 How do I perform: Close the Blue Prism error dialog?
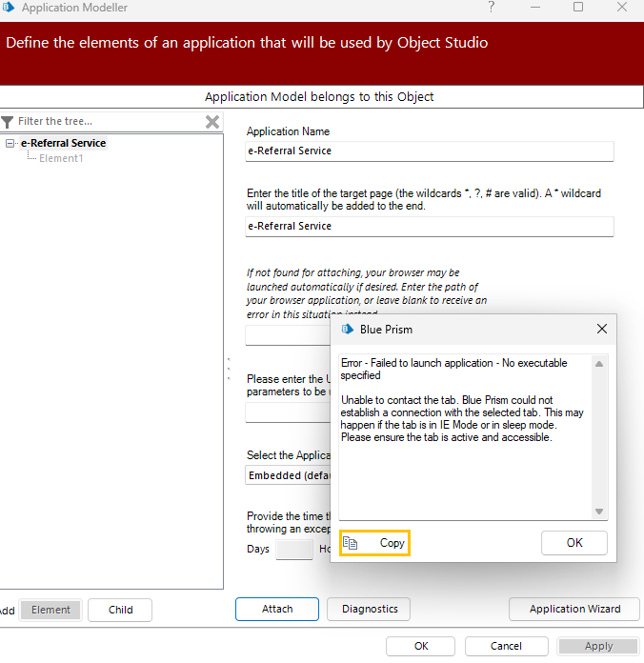(x=602, y=329)
